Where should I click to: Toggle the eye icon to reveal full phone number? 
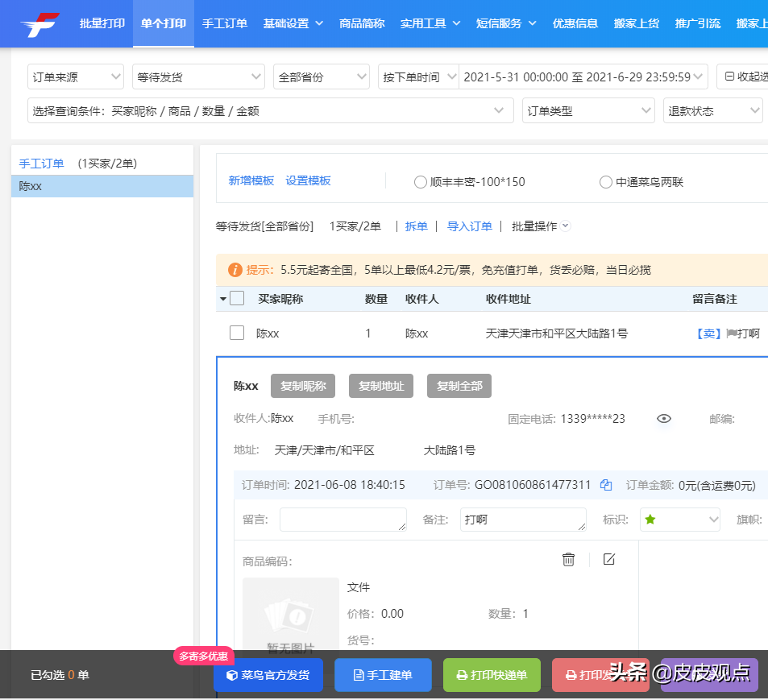point(664,418)
